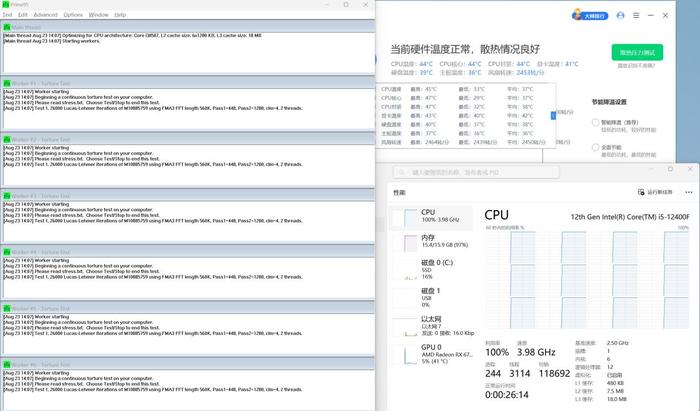Click the Worker #4 Torture Test icon
Image resolution: width=700 pixels, height=411 pixels.
click(x=7, y=252)
